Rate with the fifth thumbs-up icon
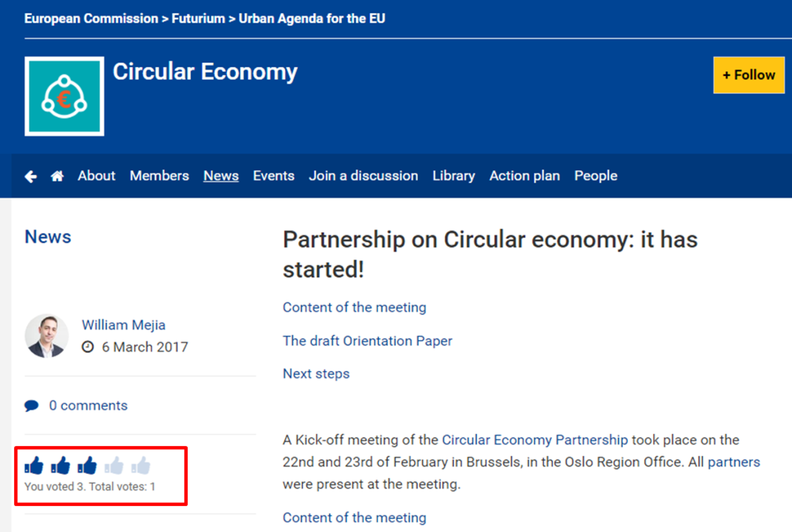792x532 pixels. click(x=141, y=465)
